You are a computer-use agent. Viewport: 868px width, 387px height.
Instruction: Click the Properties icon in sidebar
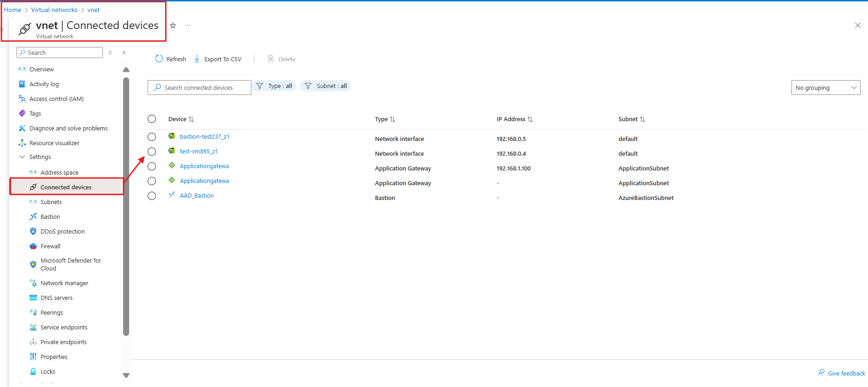pyautogui.click(x=33, y=357)
